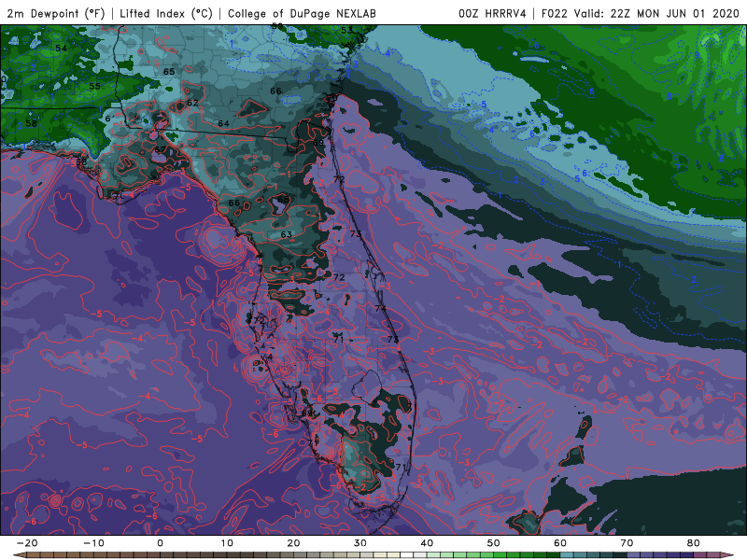Click the 60 label on the color scale
This screenshot has height=560, width=747.
tap(560, 543)
